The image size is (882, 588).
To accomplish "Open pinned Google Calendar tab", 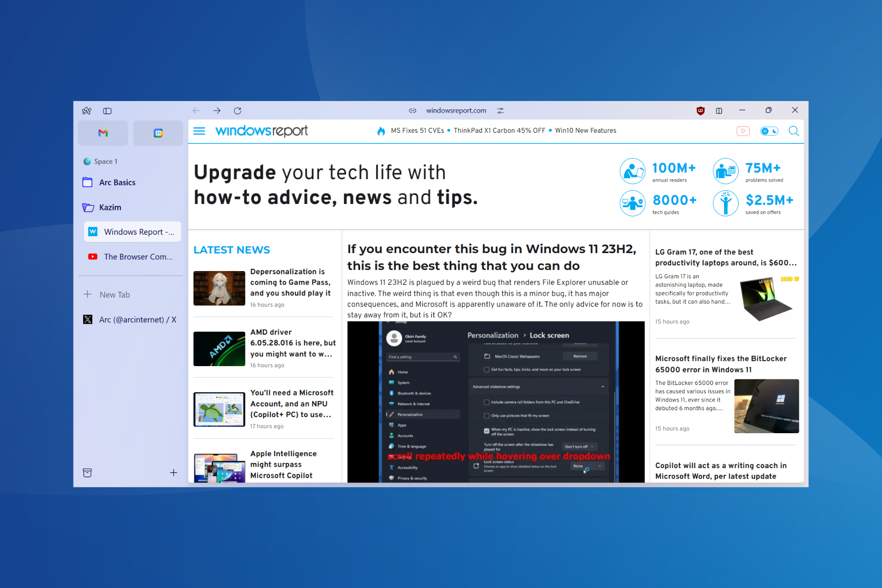I will tap(158, 133).
